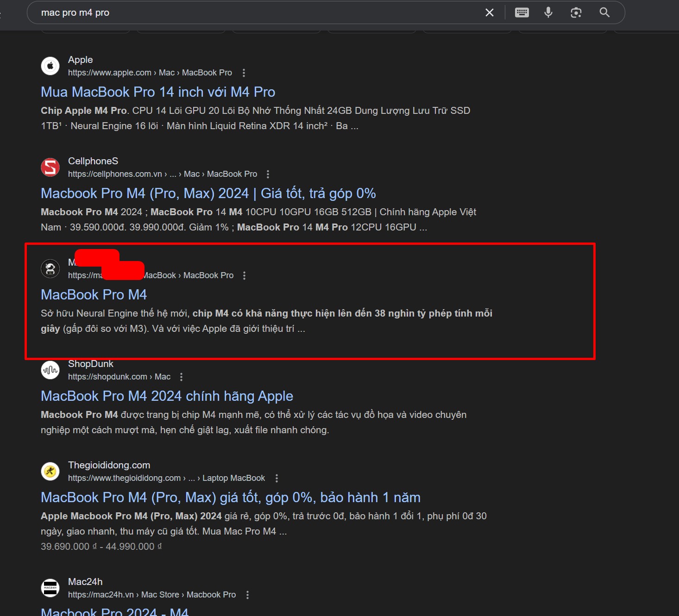Open search by image lens icon

pos(576,12)
